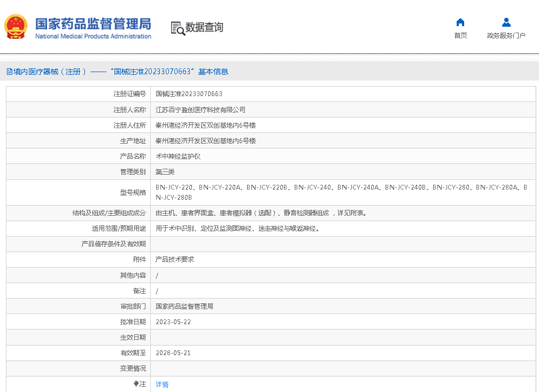Go to 首页 via its text label
The image size is (539, 392).
[x=460, y=36]
